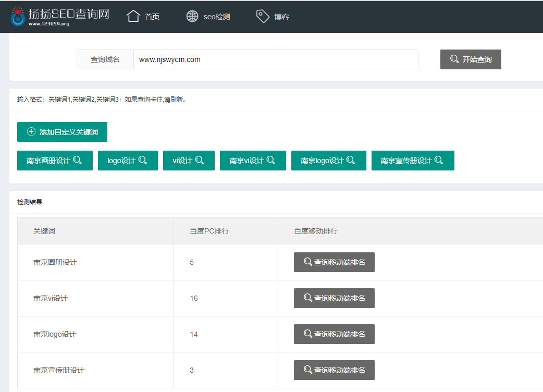Click magnifier icon on logo设计 tag
543x392 pixels.
[x=143, y=160]
